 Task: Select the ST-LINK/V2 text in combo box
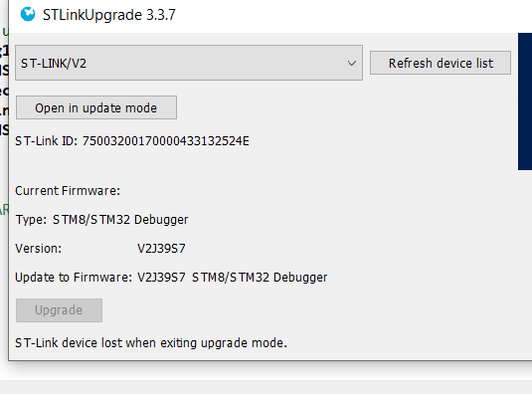pyautogui.click(x=54, y=63)
